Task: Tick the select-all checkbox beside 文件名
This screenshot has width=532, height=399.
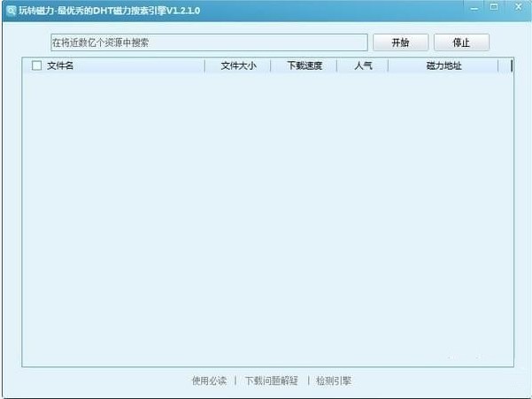Action: pos(36,65)
